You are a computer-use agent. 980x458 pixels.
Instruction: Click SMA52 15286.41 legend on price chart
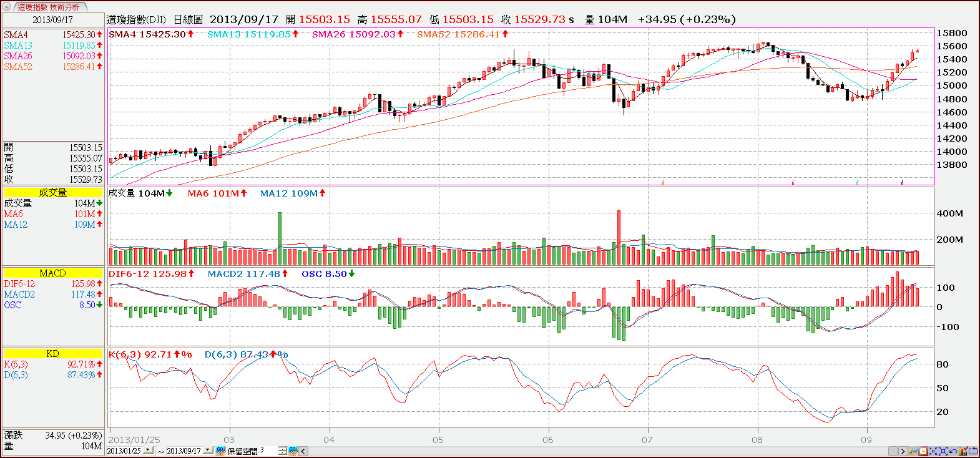pyautogui.click(x=463, y=34)
